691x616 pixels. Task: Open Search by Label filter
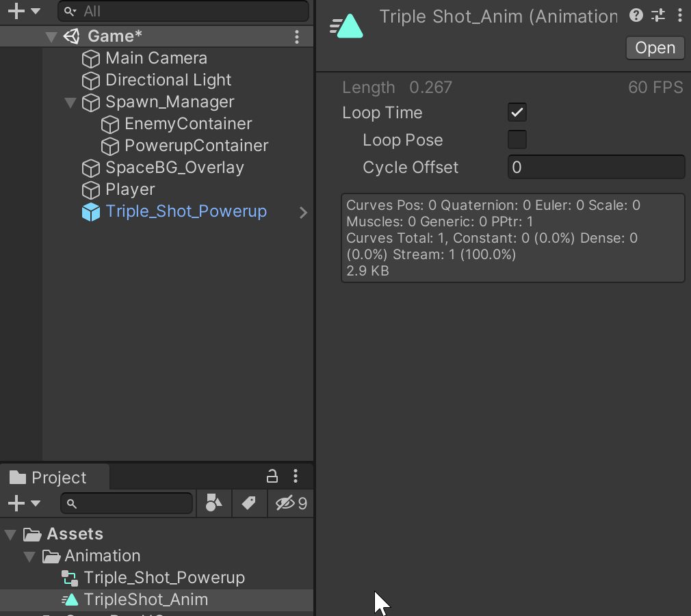click(249, 503)
